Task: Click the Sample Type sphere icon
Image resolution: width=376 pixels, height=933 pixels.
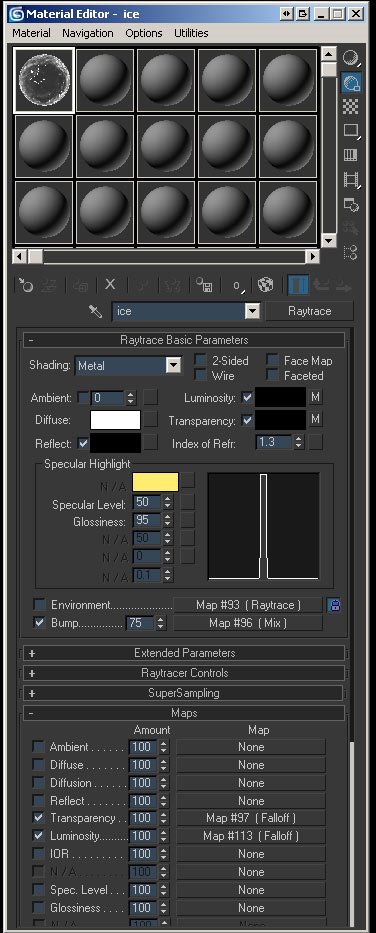Action: [x=351, y=58]
